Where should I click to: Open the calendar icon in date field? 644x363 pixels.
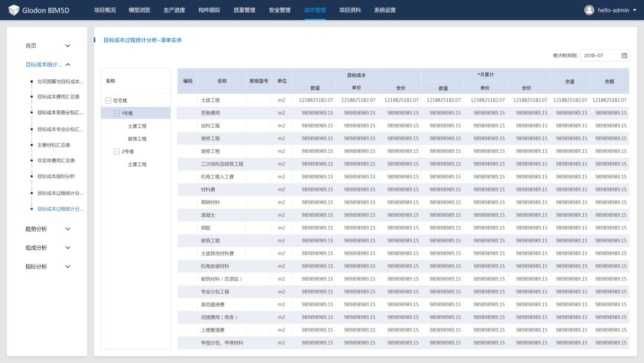coord(624,56)
